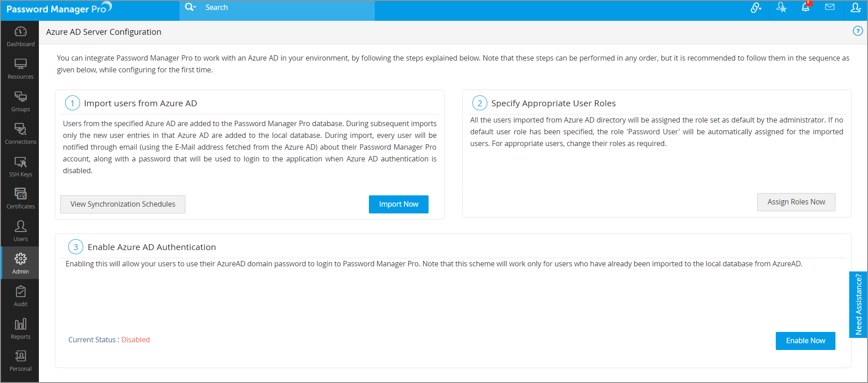Click the red 'Disabled' status text
The image size is (868, 383).
[136, 340]
